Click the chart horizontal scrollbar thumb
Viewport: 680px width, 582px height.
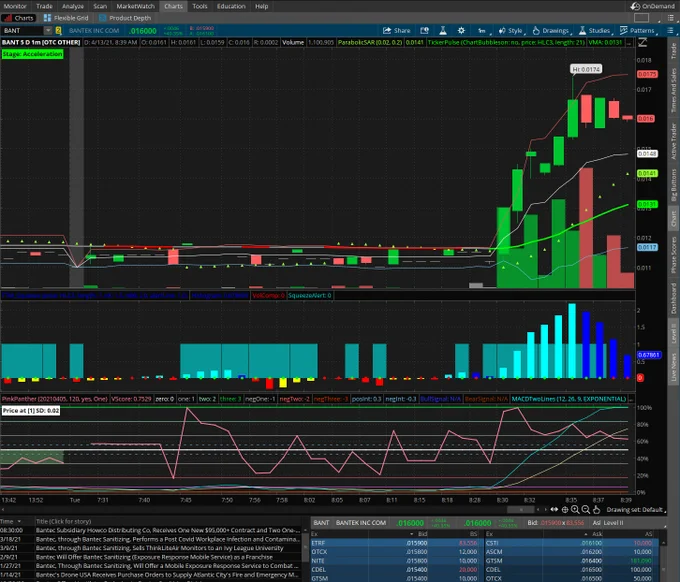tap(520, 510)
